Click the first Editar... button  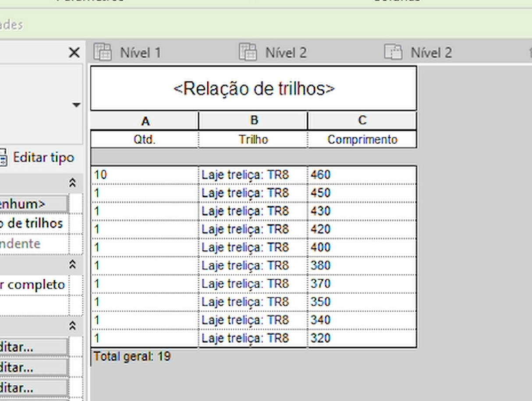(33, 347)
